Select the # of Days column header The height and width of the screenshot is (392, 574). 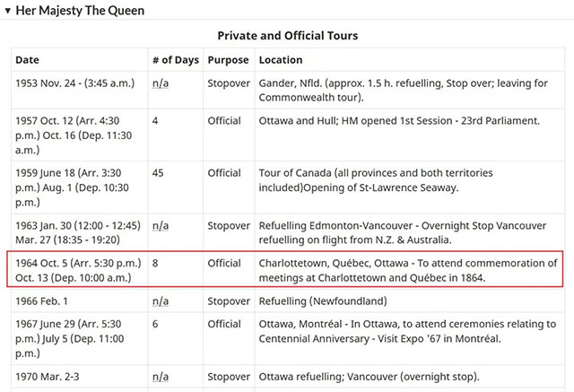(176, 60)
